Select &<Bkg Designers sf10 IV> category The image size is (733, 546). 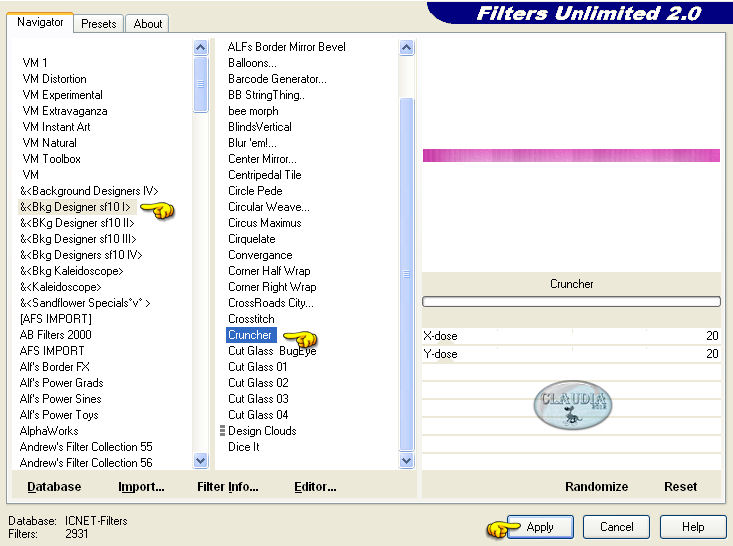point(81,255)
